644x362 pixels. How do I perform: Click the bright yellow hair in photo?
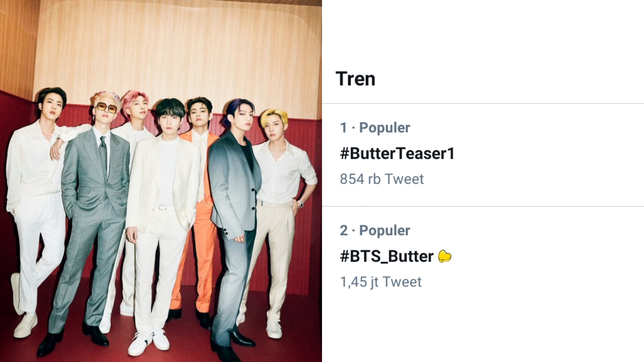tap(273, 117)
